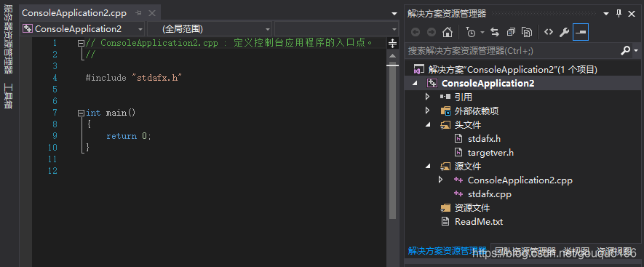The height and width of the screenshot is (267, 644).
Task: Select the 引用 references node
Action: (x=464, y=97)
